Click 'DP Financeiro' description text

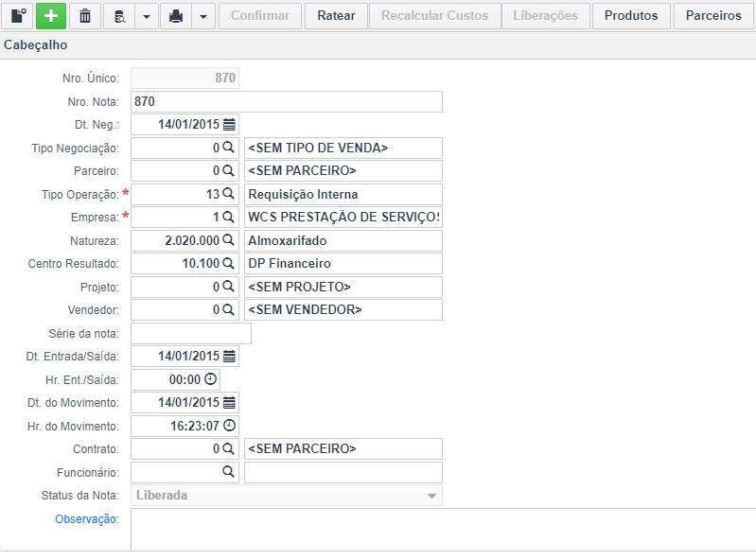coord(290,264)
